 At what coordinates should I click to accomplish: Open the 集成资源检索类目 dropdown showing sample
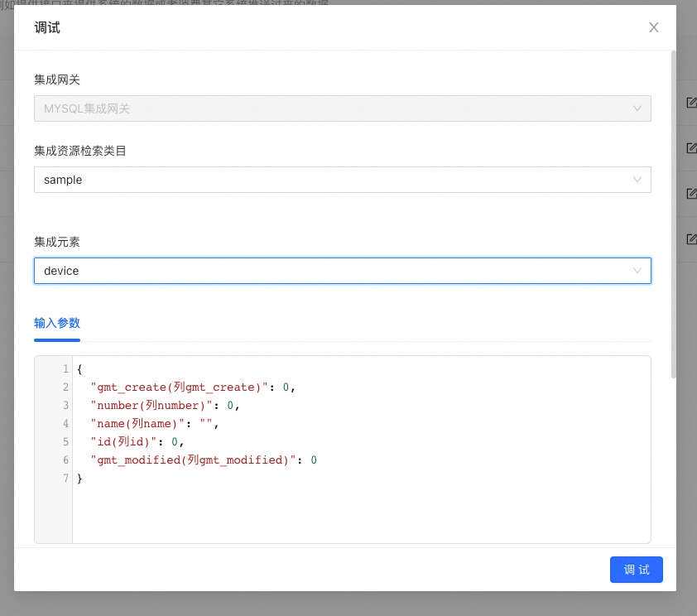point(331,180)
